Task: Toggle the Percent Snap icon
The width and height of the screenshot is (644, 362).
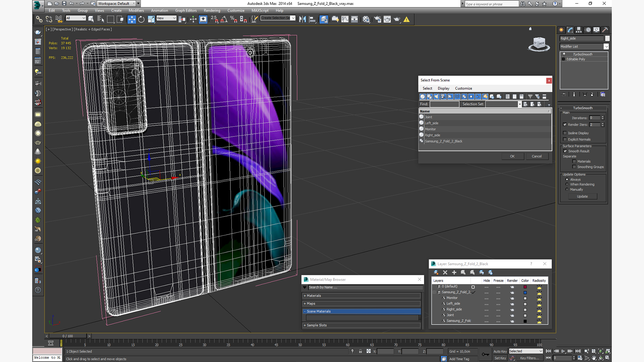Action: (234, 19)
